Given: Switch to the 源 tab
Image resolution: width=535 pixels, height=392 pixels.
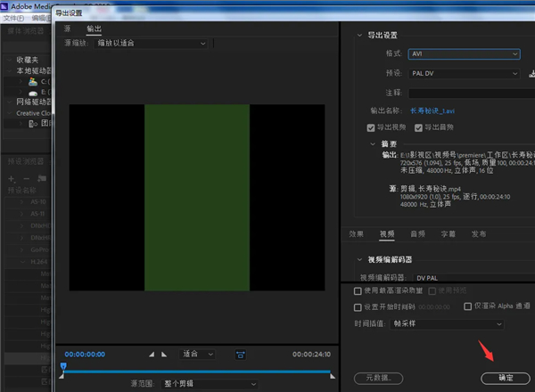Looking at the screenshot, I should click(x=68, y=29).
